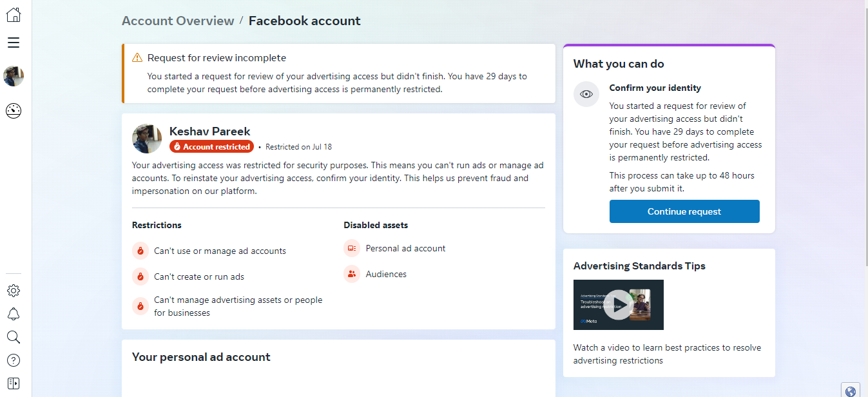Click the warning icon in review banner

click(137, 58)
